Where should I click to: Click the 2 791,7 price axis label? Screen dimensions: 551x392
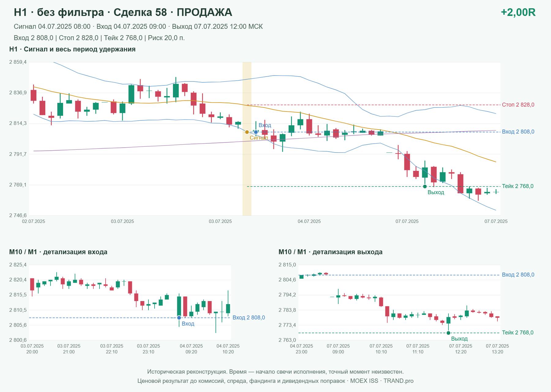[18, 154]
